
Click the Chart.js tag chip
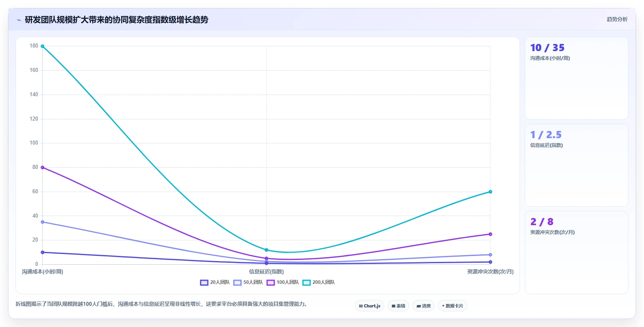pyautogui.click(x=370, y=306)
